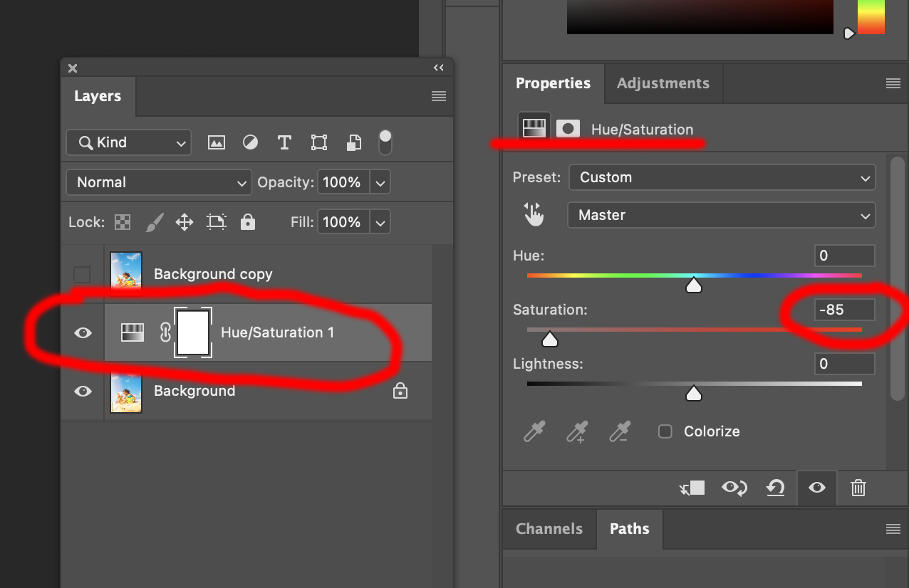Click the lock all icon

coord(247,221)
